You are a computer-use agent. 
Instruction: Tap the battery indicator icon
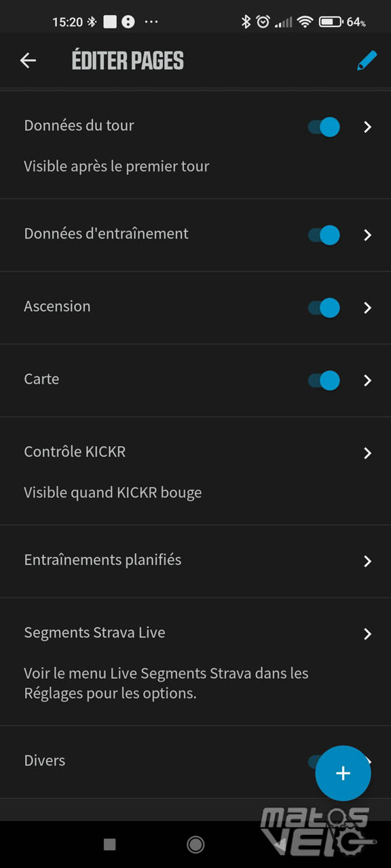(x=331, y=22)
